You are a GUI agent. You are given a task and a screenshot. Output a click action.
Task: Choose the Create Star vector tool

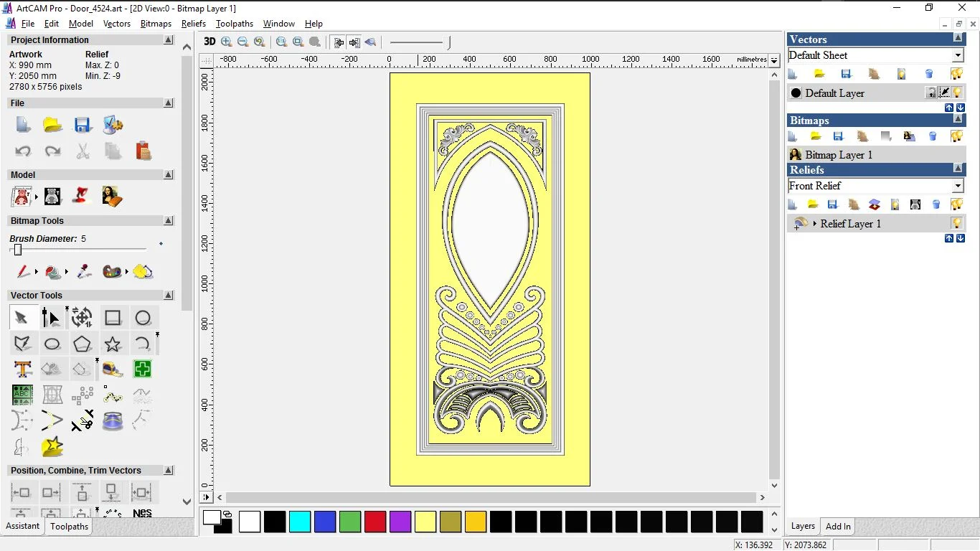click(113, 344)
